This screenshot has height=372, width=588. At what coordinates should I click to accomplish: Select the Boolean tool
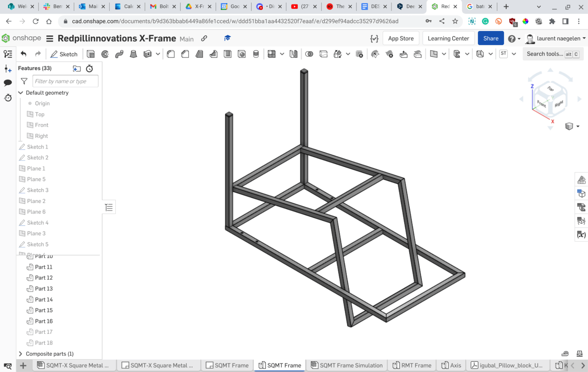click(309, 54)
